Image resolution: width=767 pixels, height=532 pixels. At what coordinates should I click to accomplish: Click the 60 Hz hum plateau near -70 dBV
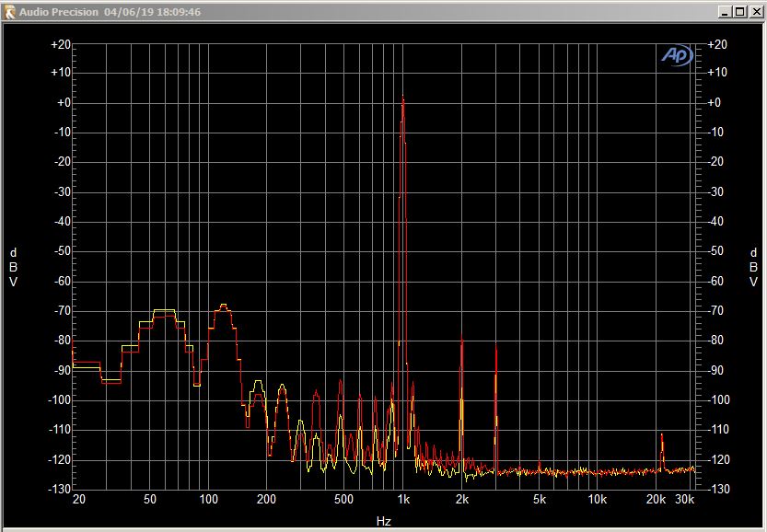tap(164, 311)
